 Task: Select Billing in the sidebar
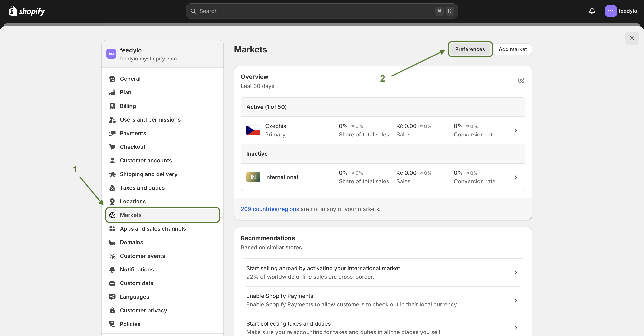point(162,106)
